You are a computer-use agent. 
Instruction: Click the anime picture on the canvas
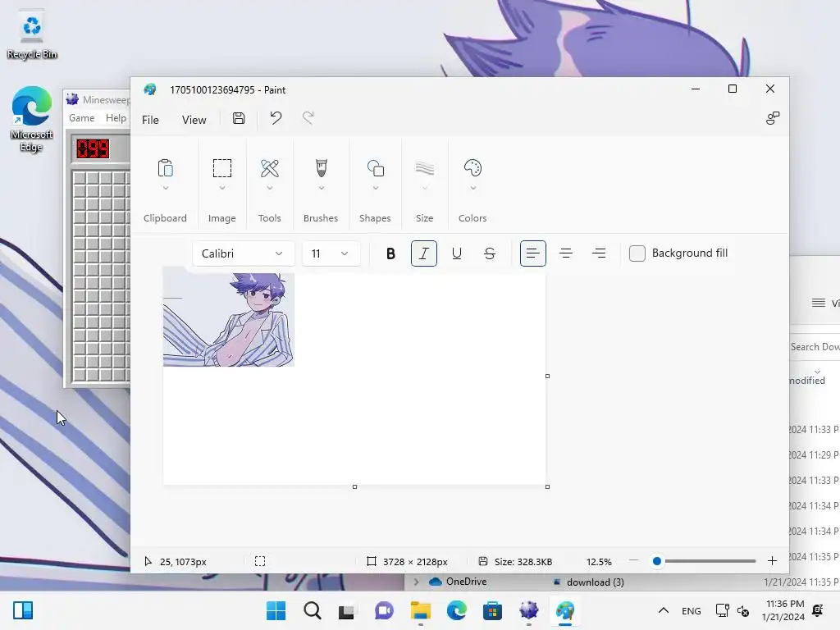229,319
